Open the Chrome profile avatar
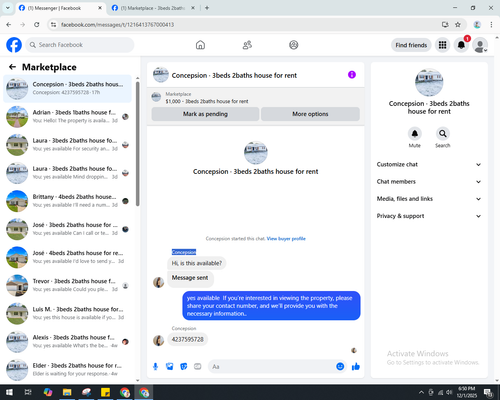 477,25
